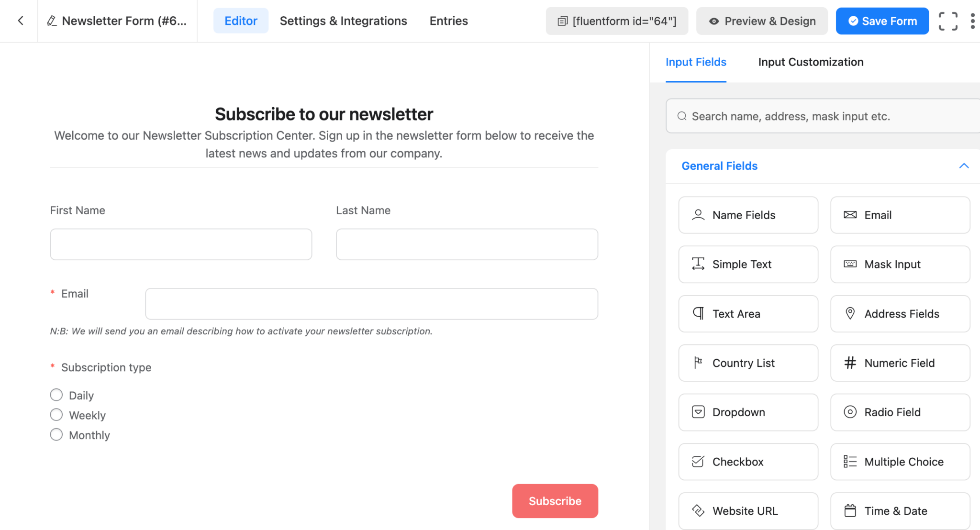
Task: Insert a Country List field
Action: pyautogui.click(x=748, y=363)
